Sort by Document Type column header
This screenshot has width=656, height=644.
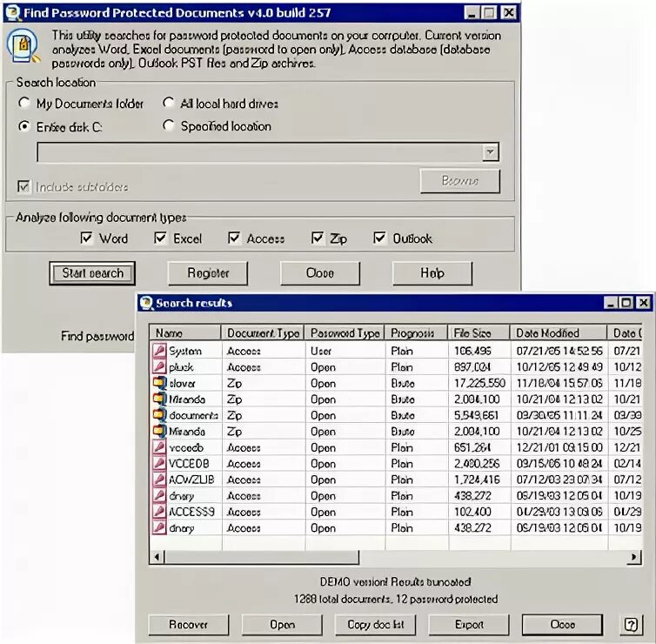pyautogui.click(x=263, y=333)
